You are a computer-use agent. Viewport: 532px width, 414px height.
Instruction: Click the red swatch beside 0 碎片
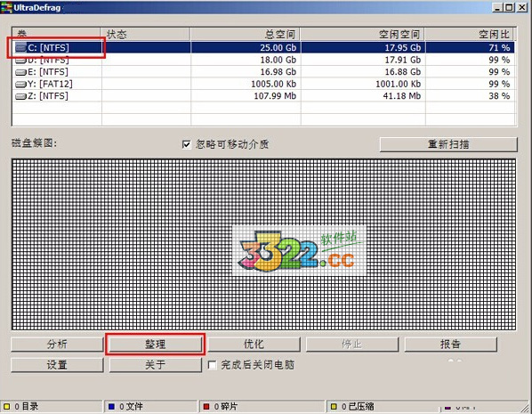click(206, 407)
